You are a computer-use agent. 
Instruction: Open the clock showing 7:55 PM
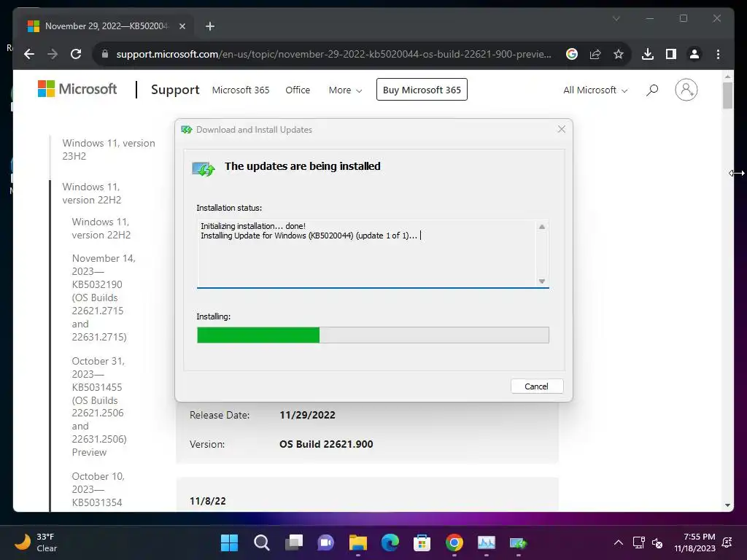(694, 542)
